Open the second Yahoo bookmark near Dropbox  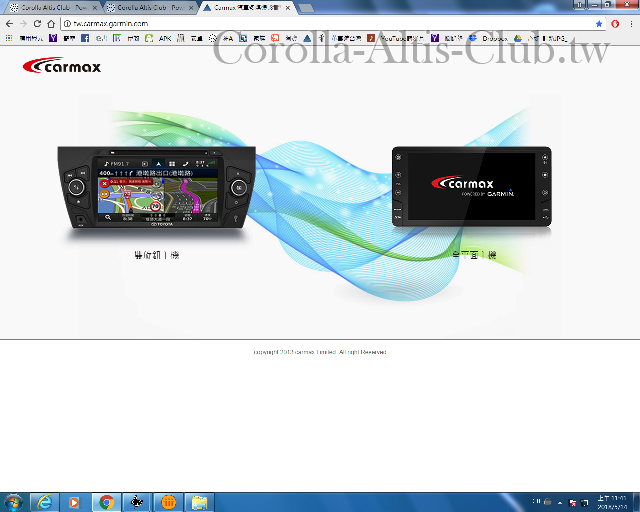click(x=435, y=38)
